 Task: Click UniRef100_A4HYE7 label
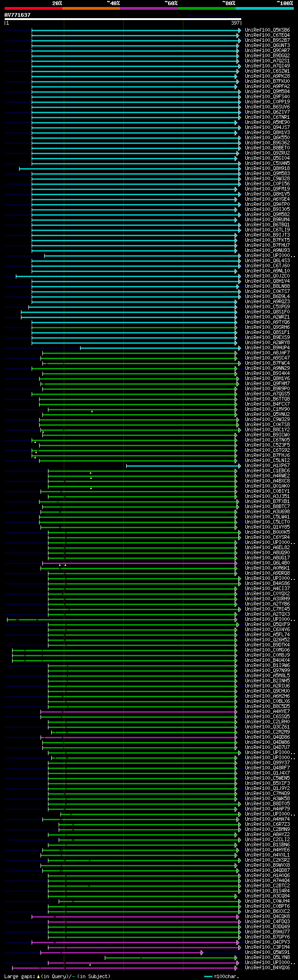tap(267, 712)
